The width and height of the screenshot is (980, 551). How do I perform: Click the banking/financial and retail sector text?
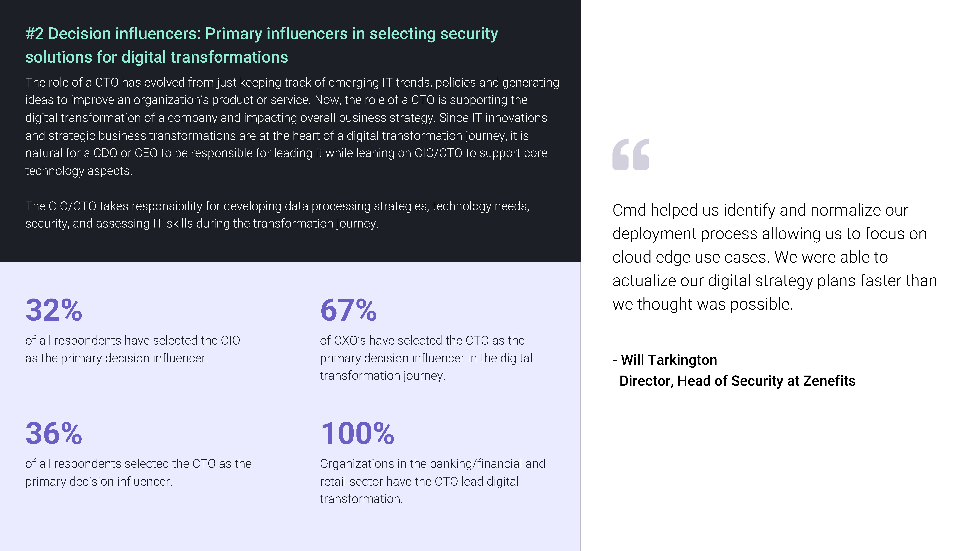pyautogui.click(x=433, y=481)
